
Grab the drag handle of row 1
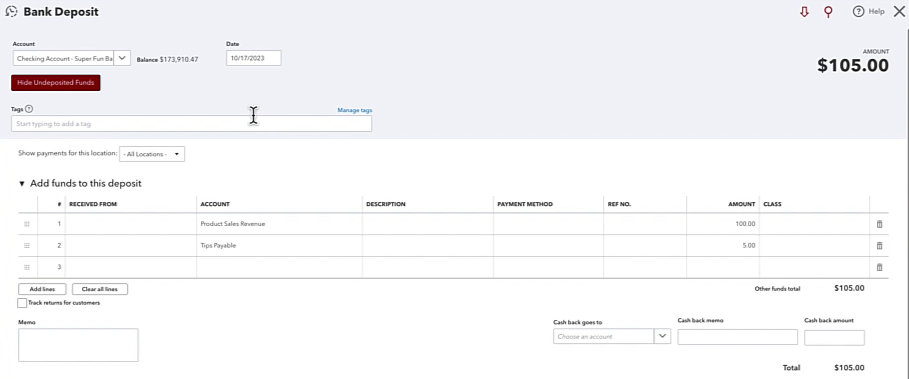click(27, 224)
